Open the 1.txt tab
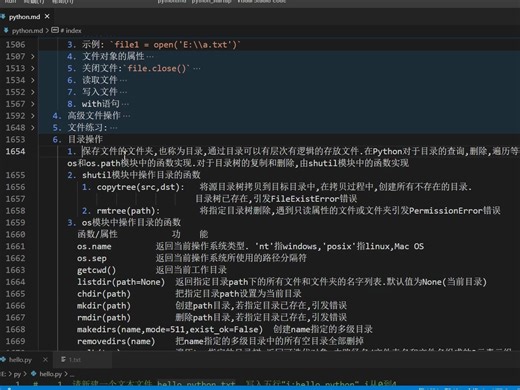Image resolution: width=520 pixels, height=390 pixels. click(75, 360)
